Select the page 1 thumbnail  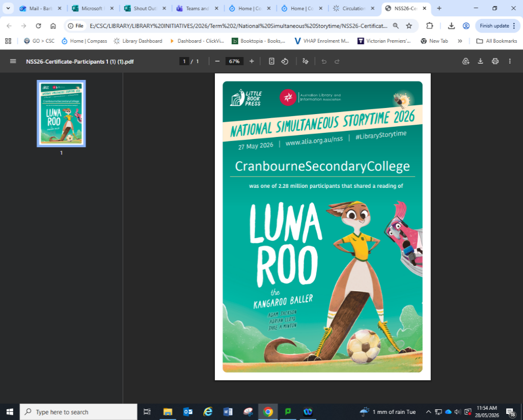62,114
